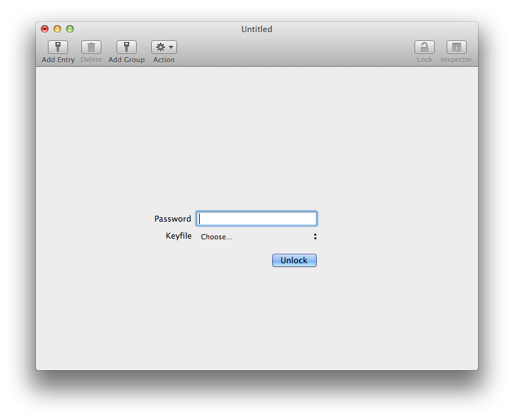
Task: Click the 'Untitled' window title
Action: [x=257, y=29]
